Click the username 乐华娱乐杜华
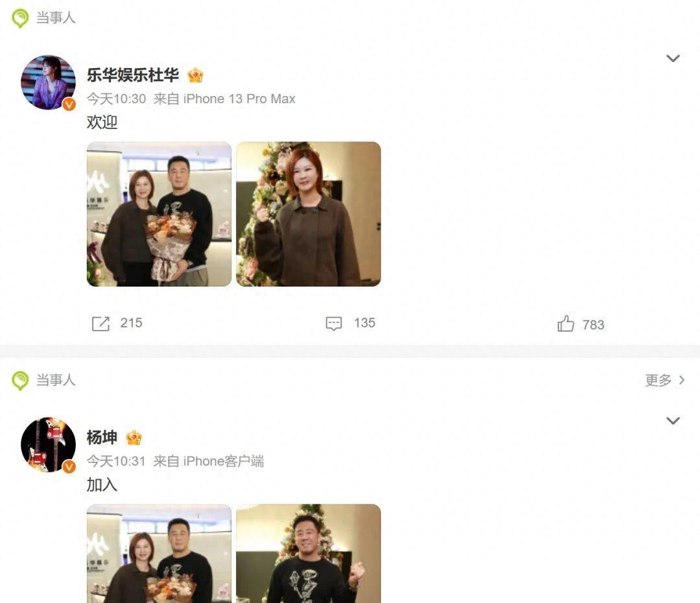 click(x=133, y=75)
